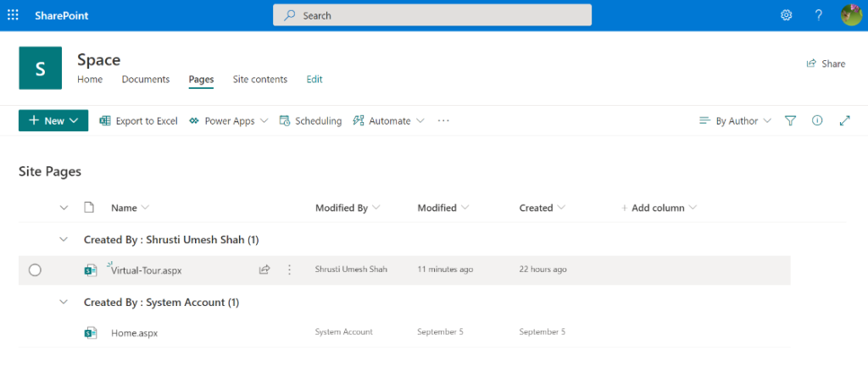Click the file type column header icon
868x384 pixels.
coord(88,208)
